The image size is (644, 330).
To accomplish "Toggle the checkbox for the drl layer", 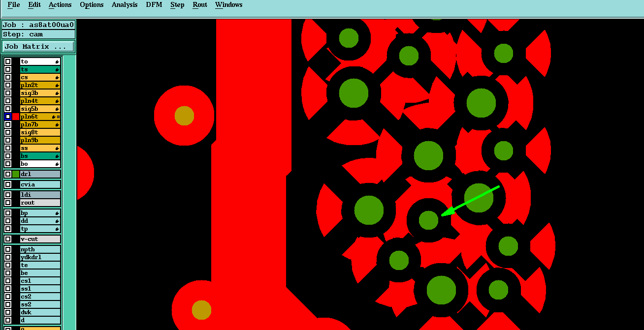I will pyautogui.click(x=8, y=174).
